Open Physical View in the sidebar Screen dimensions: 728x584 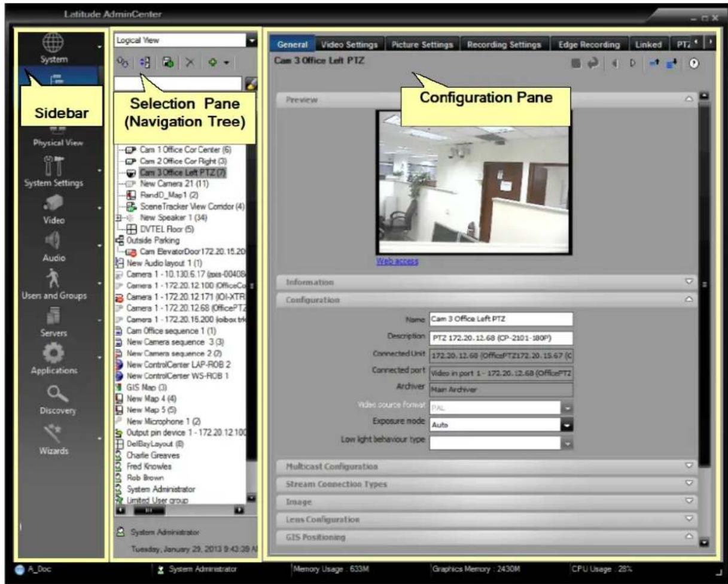58,138
